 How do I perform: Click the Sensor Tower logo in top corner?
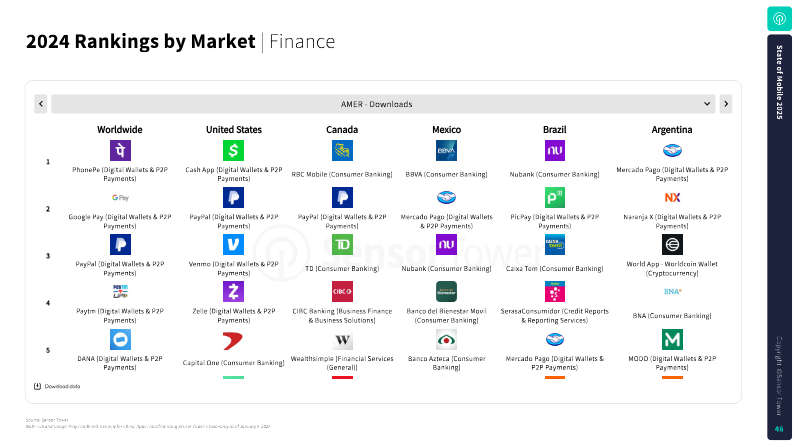pyautogui.click(x=779, y=19)
